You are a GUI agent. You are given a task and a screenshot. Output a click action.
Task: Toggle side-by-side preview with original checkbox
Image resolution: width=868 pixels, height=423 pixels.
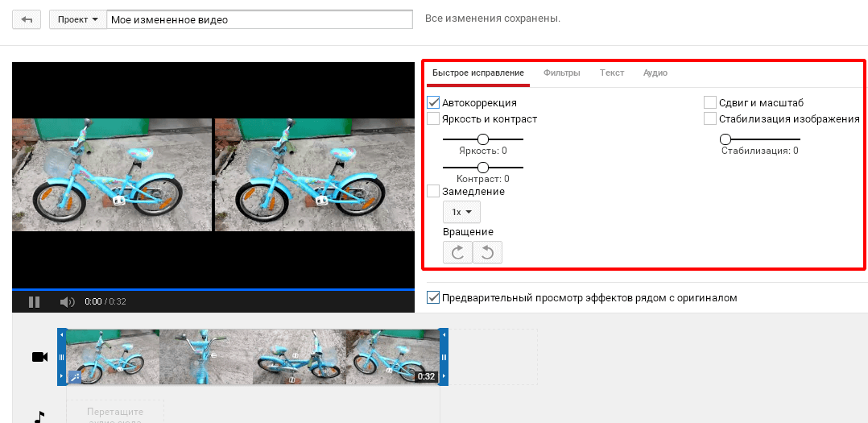(x=433, y=298)
